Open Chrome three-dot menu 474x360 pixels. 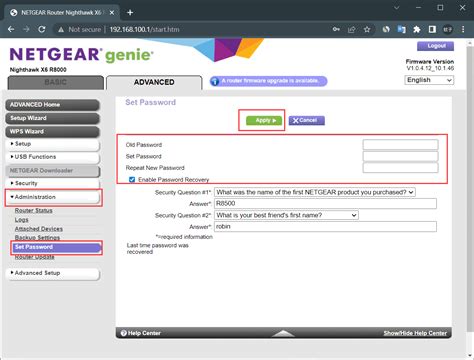point(463,30)
